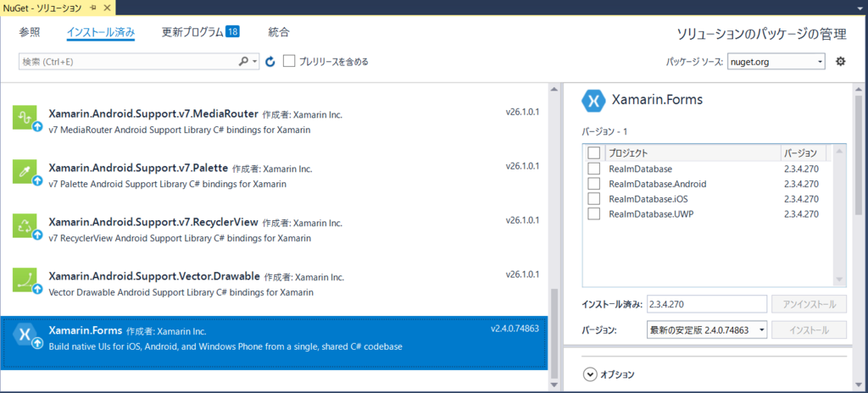Click RealmDatabase.UWP project name

(651, 214)
